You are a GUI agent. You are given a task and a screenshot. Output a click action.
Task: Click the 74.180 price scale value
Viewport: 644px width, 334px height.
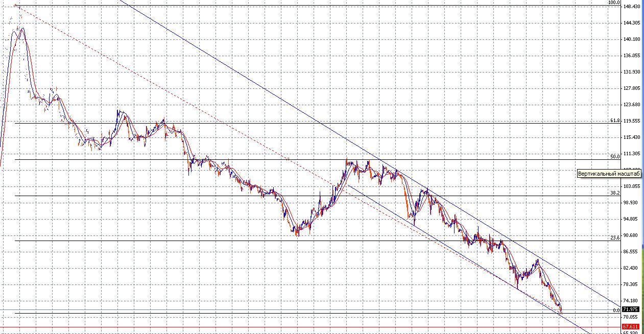(632, 301)
